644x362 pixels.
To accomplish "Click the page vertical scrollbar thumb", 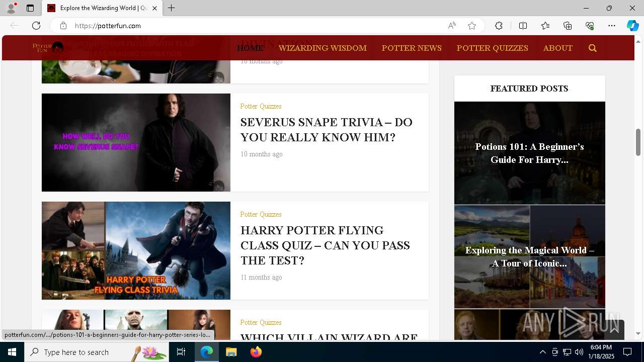I will coord(638,142).
